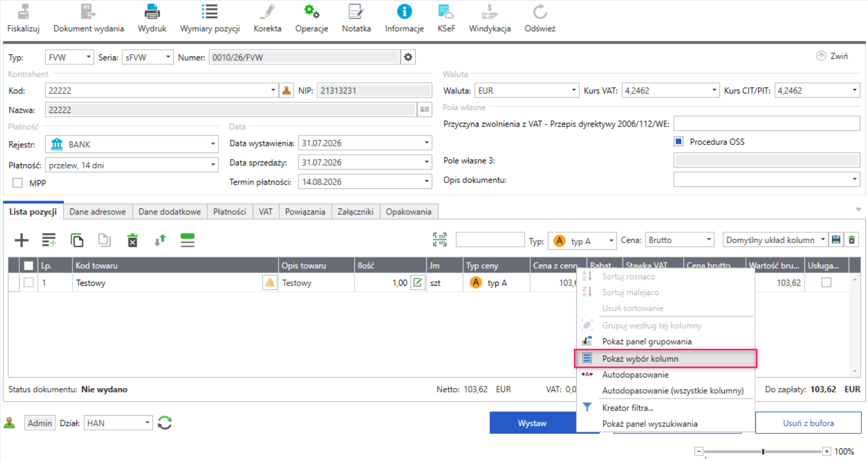
Task: Click the Usuń z bufora button
Action: pyautogui.click(x=808, y=423)
